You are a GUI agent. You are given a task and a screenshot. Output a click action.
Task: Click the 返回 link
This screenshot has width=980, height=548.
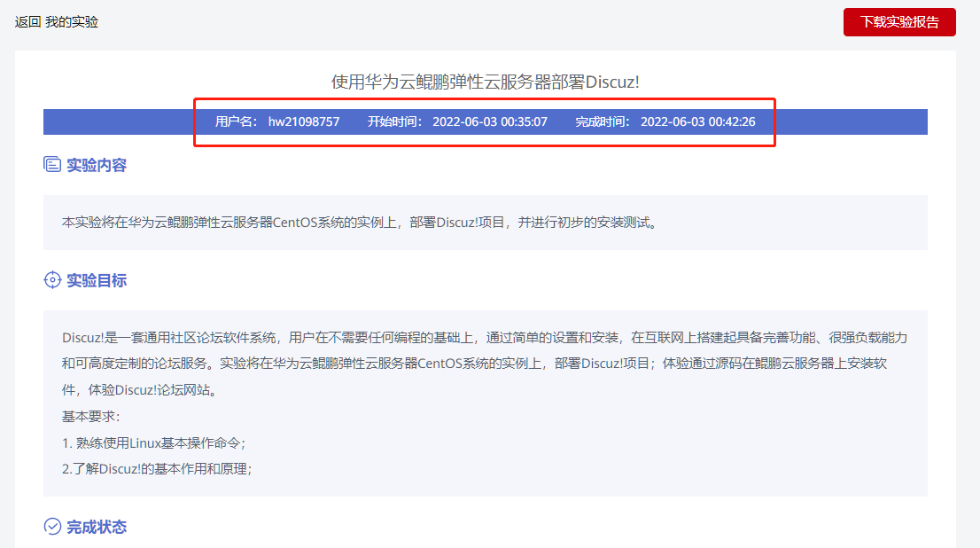tap(27, 22)
